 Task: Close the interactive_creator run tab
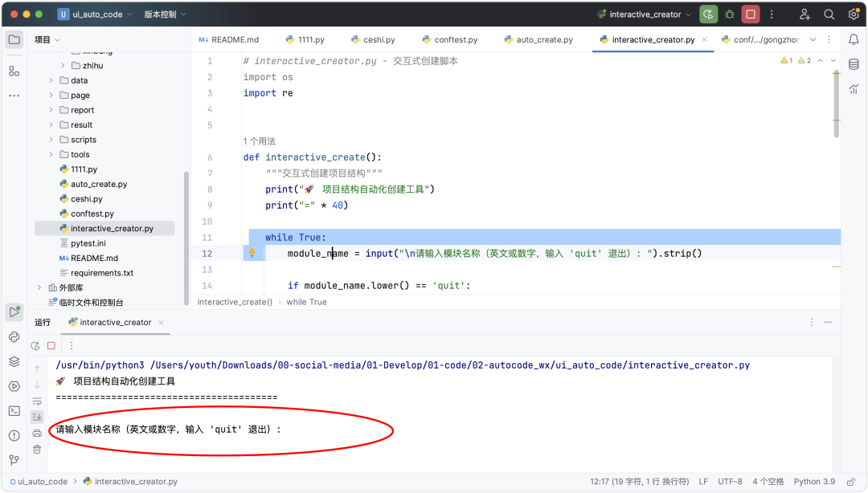click(x=161, y=322)
